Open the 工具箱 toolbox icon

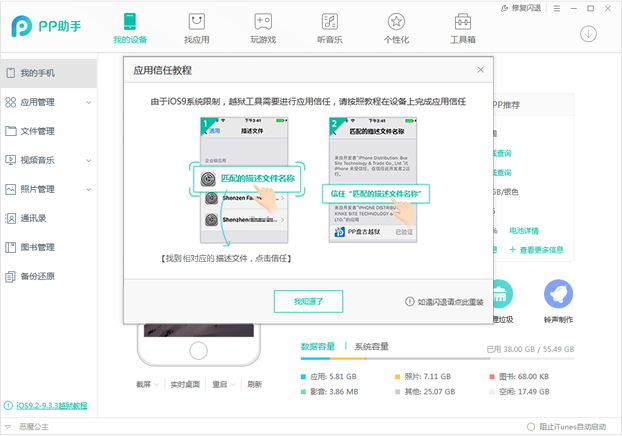tap(463, 22)
